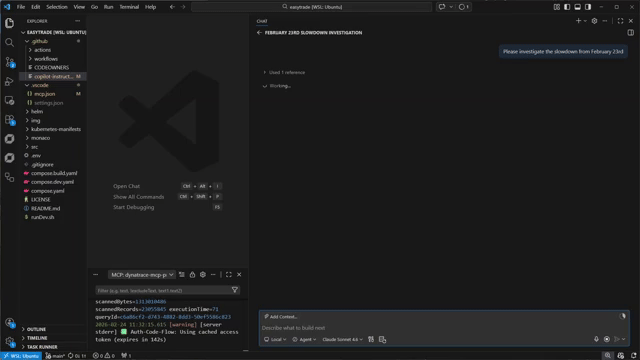Click Add Context button in chat input
The height and width of the screenshot is (360, 640).
(x=281, y=317)
